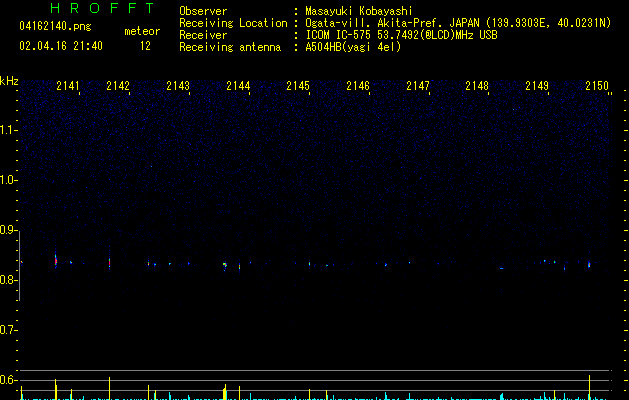629x400 pixels.
Task: Click the 2147 time marker
Action: tap(418, 86)
